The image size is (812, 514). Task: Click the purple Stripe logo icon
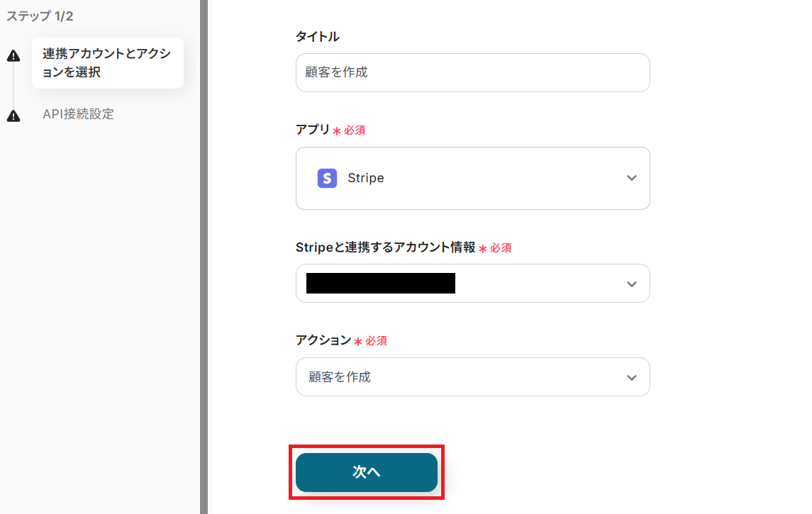tap(327, 178)
